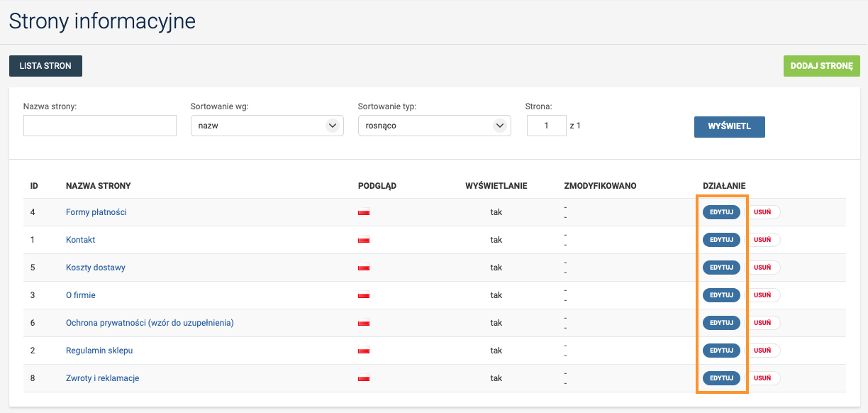Expand the Sortowanie wg dropdown
The image size is (868, 413).
click(x=267, y=126)
